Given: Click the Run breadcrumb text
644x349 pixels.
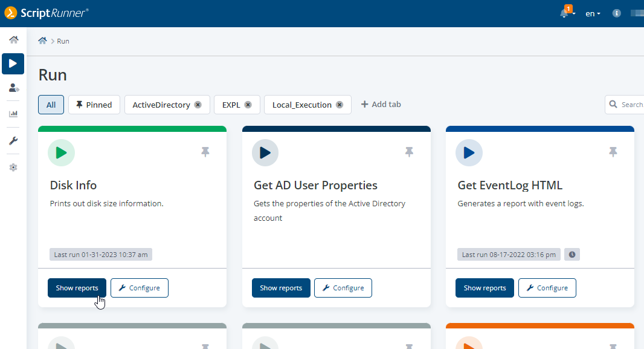Looking at the screenshot, I should (63, 41).
